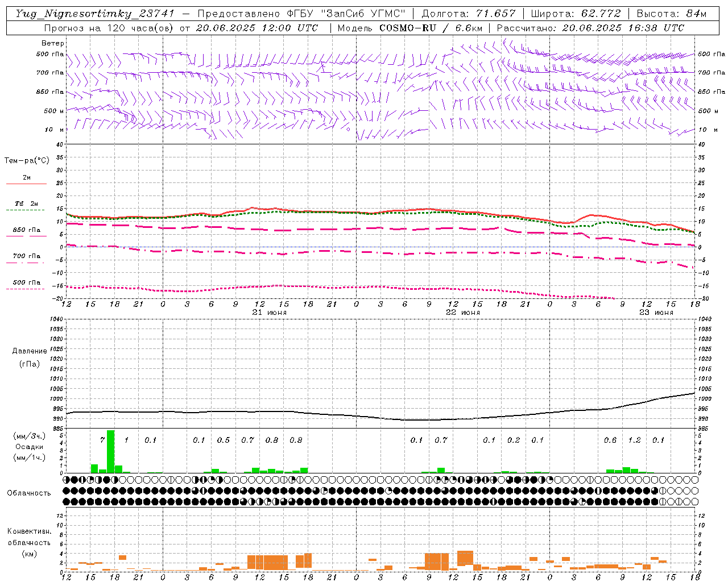Click the '23 июня' date label
Image resolution: width=728 pixels, height=582 pixels.
coord(656,313)
